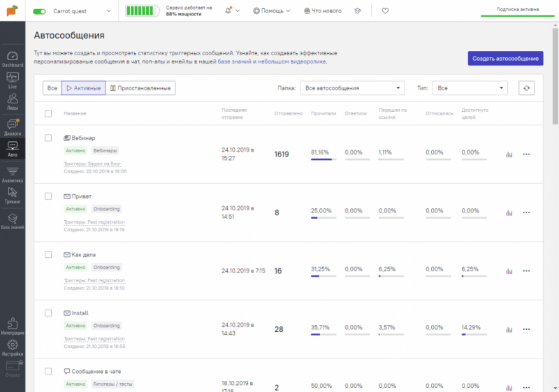Open the Тип filter dropdown
The height and width of the screenshot is (392, 559).
(470, 88)
